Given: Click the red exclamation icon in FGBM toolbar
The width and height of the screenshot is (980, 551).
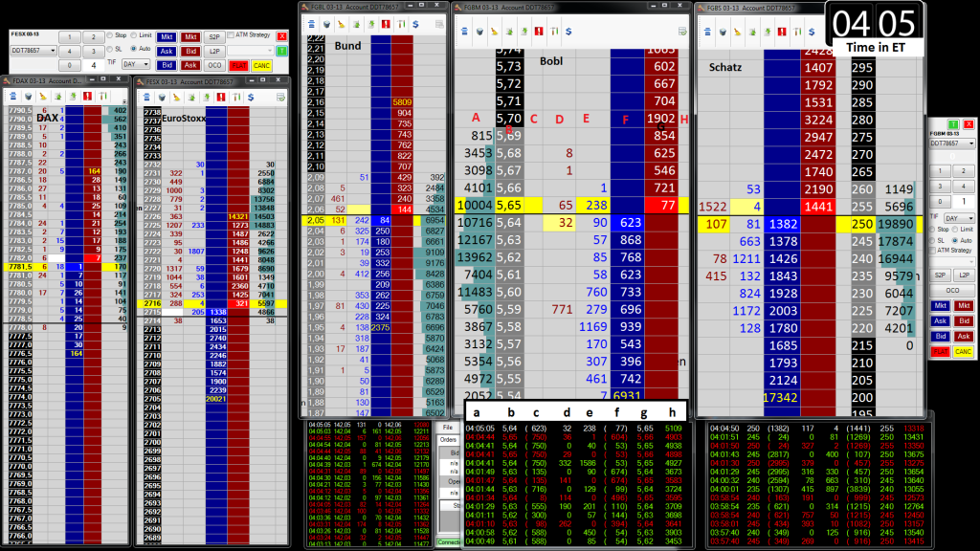Looking at the screenshot, I should click(x=539, y=32).
